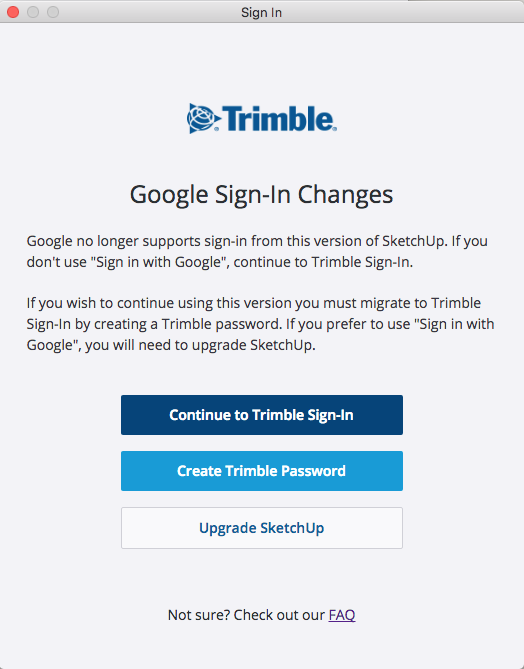Viewport: 524px width, 669px height.
Task: Click the disabled minimize button in title bar
Action: (33, 12)
